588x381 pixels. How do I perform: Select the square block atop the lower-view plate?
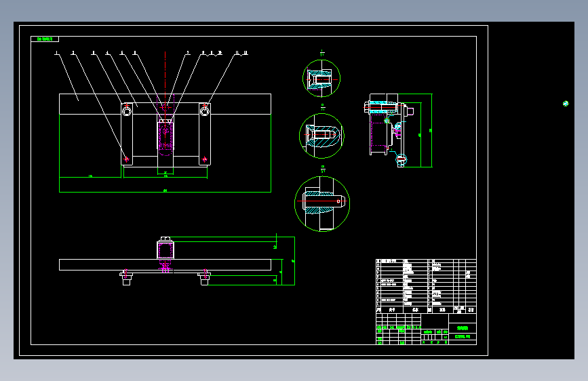(165, 249)
